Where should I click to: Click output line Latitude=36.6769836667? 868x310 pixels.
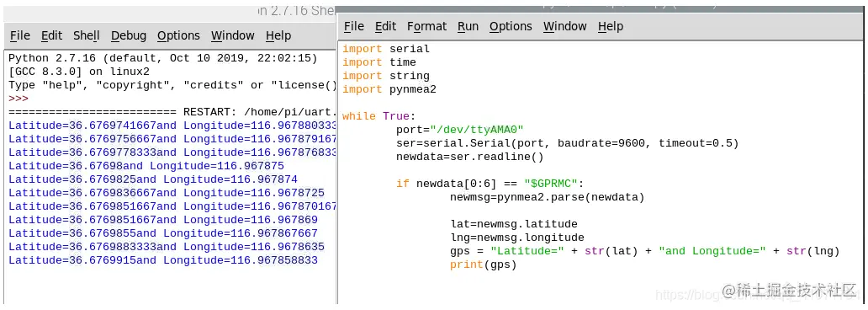coord(167,193)
